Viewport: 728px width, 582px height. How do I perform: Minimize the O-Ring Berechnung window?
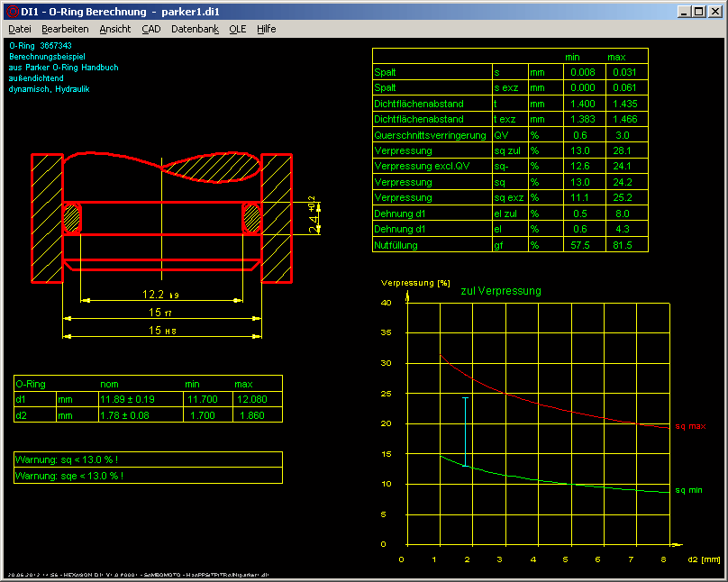pos(686,11)
